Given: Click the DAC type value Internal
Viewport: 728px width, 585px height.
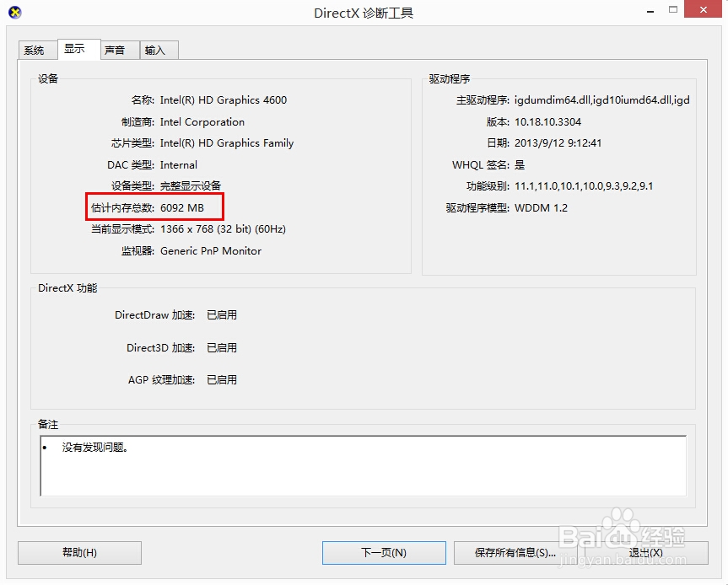Looking at the screenshot, I should (178, 165).
